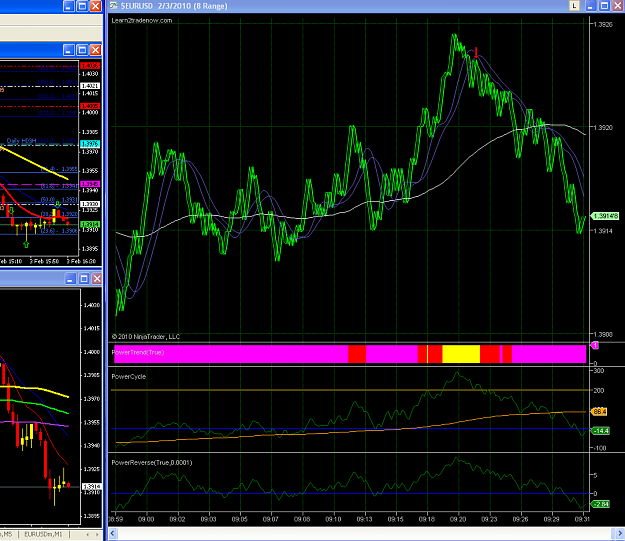
Task: Click the red down arrow sell signal
Action: tap(476, 52)
